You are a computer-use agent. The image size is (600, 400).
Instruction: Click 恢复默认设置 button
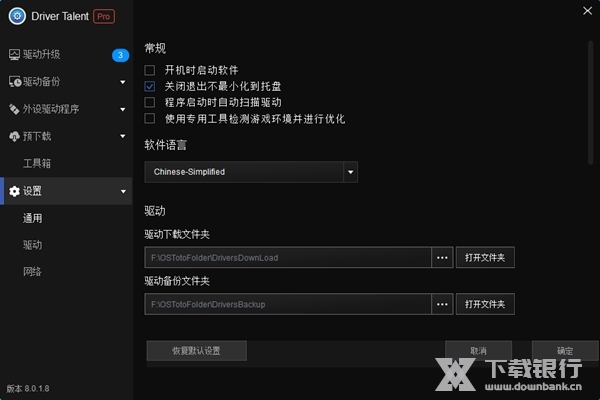coord(196,351)
